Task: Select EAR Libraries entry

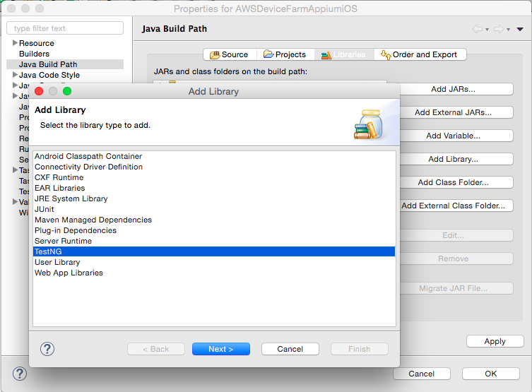Action: [214, 188]
